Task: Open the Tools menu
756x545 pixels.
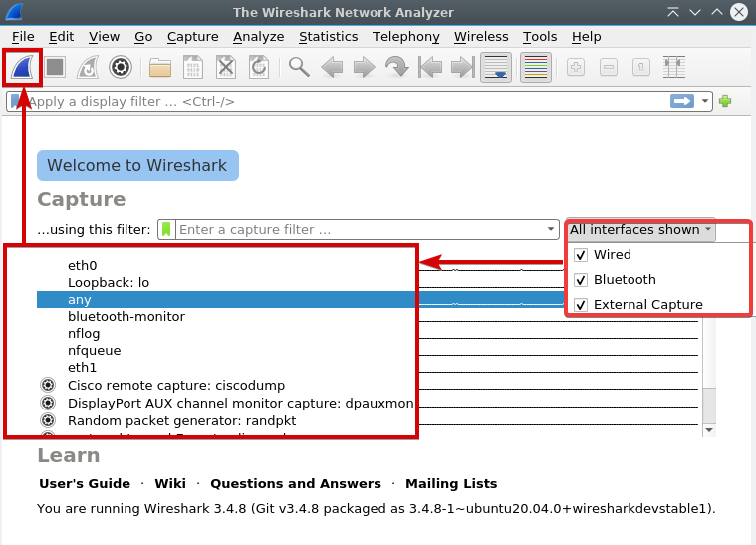Action: point(540,37)
